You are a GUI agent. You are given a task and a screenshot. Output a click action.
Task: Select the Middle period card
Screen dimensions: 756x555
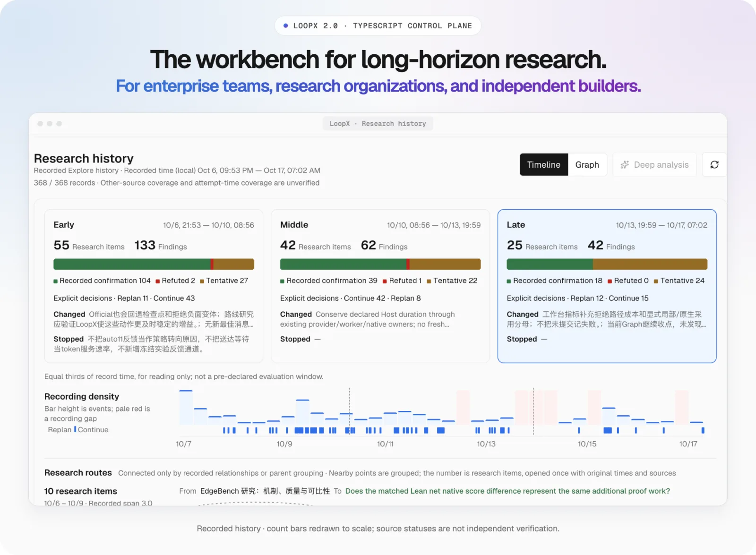(380, 286)
